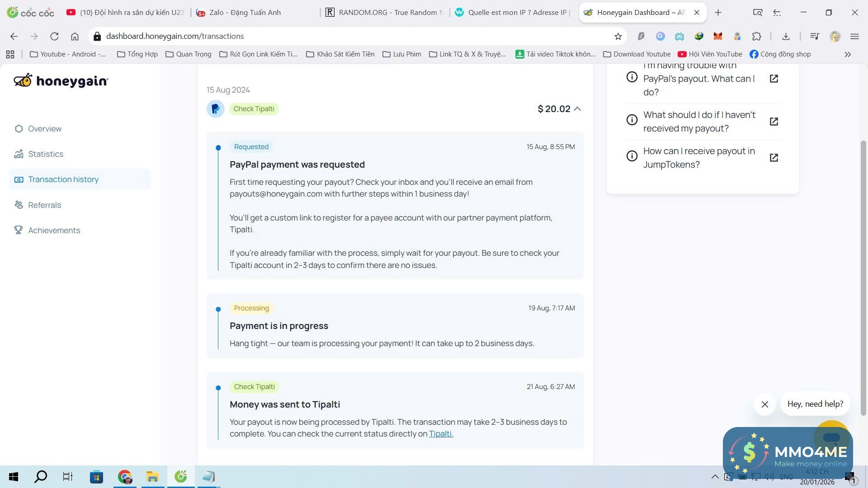Click the MetaMask fox extension icon

[x=718, y=36]
